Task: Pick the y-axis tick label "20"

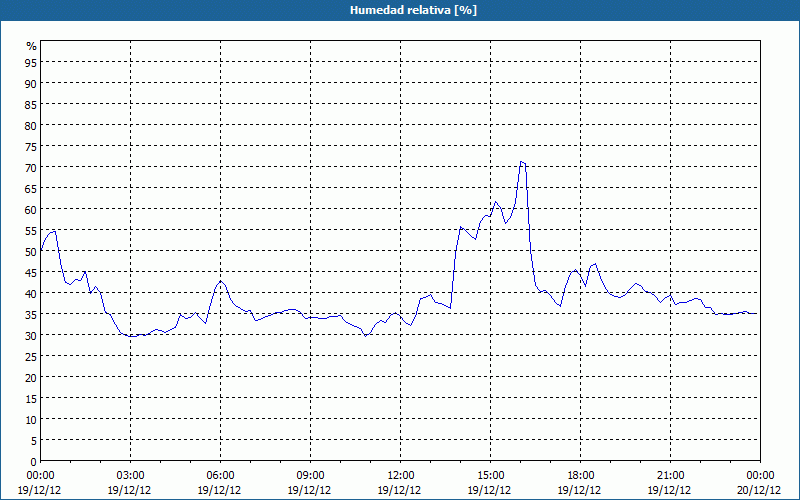Action: 31,378
